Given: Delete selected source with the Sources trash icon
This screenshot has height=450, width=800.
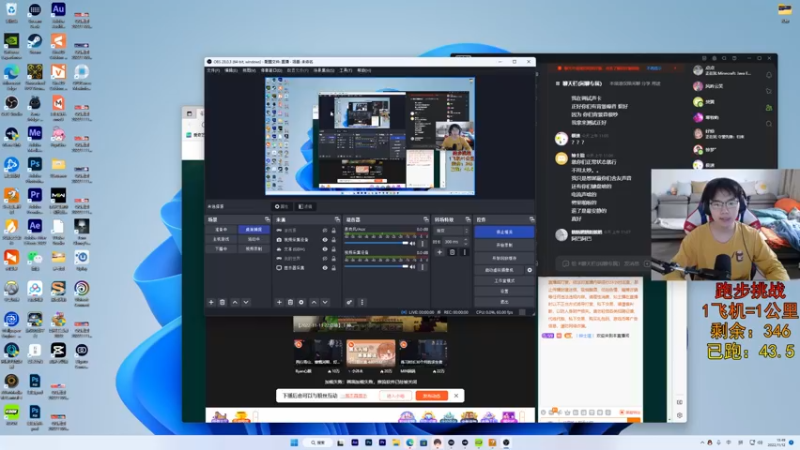Looking at the screenshot, I should tap(290, 302).
